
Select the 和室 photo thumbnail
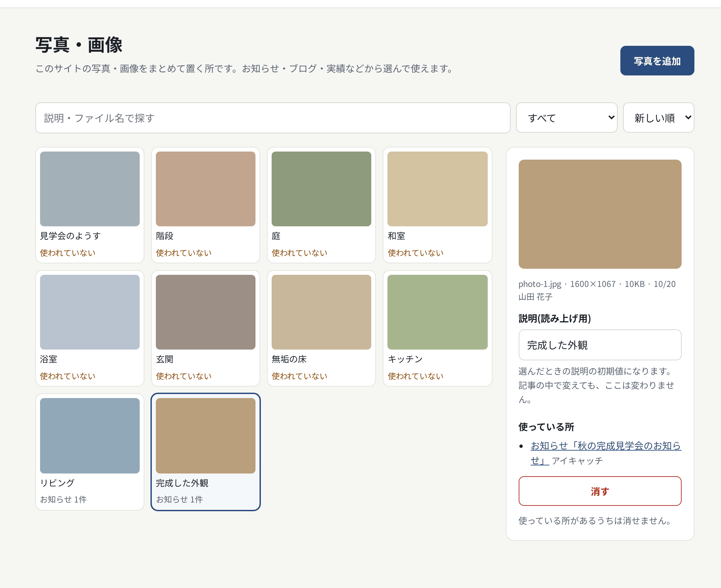coord(437,189)
